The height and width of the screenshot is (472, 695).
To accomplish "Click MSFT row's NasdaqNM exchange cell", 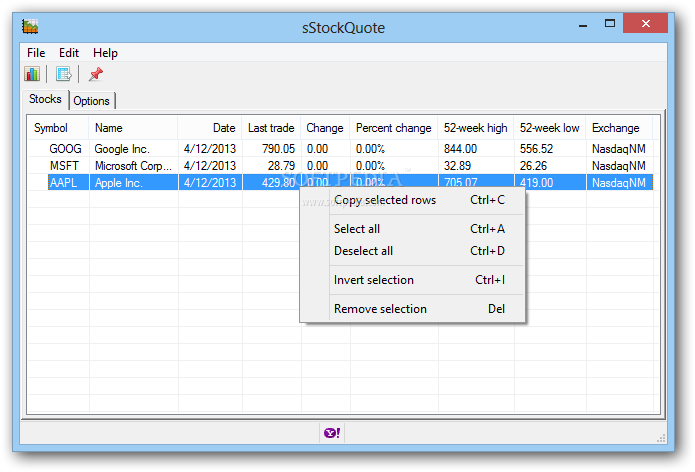I will (x=619, y=166).
